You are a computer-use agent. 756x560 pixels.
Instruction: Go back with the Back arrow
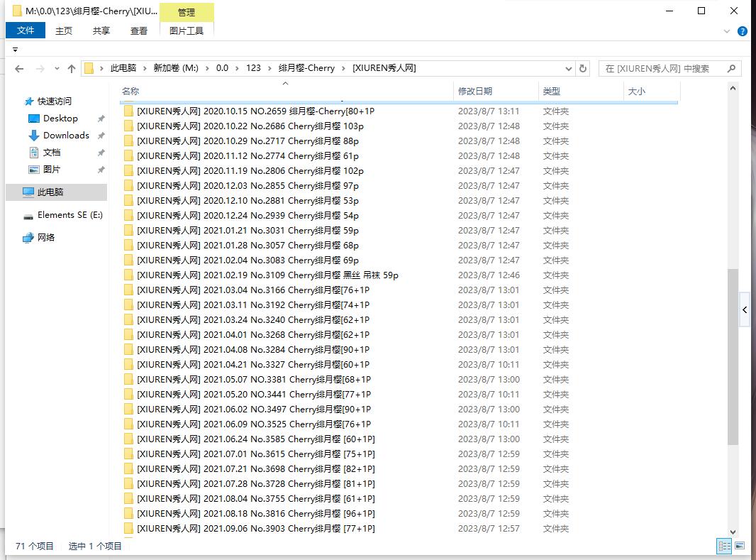[19, 69]
